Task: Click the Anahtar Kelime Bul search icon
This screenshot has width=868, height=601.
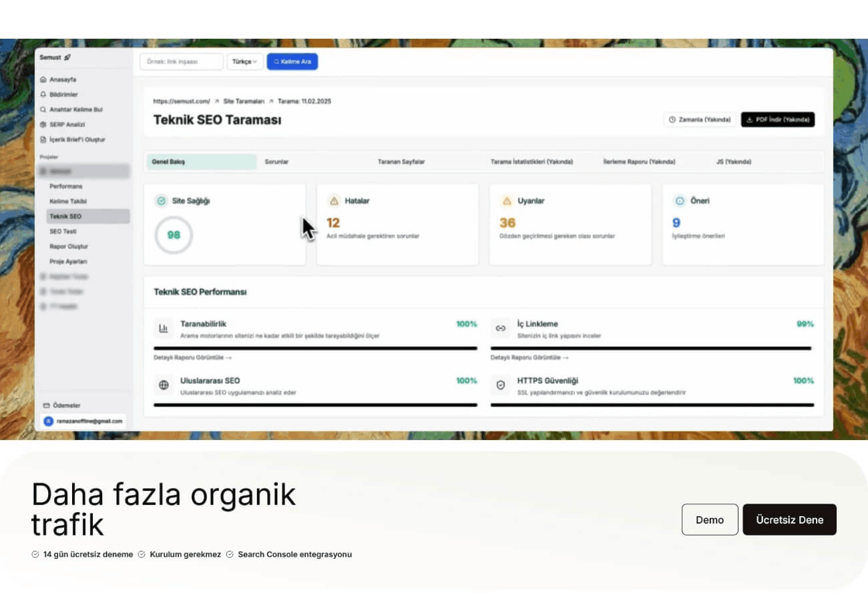Action: pyautogui.click(x=45, y=109)
